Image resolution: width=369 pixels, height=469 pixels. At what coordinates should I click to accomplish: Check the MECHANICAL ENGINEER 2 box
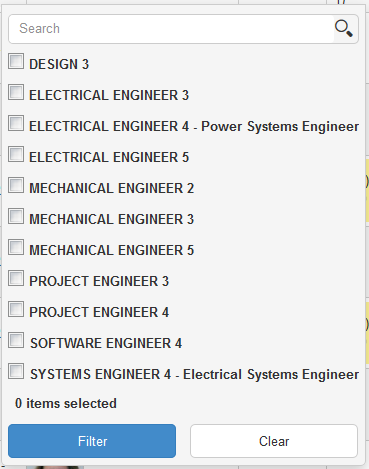tap(16, 185)
